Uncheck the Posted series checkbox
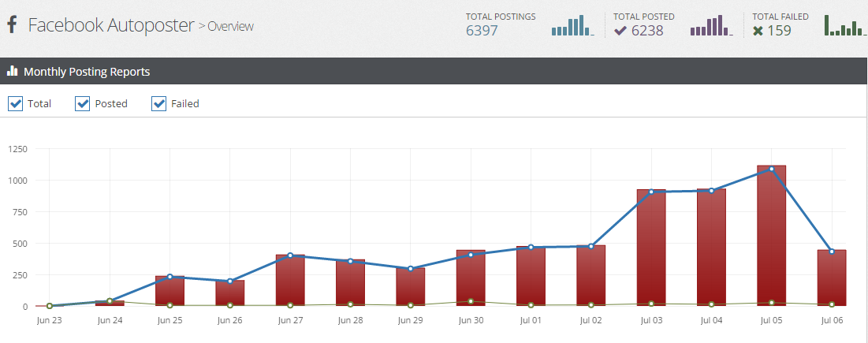The height and width of the screenshot is (343, 868). point(83,103)
